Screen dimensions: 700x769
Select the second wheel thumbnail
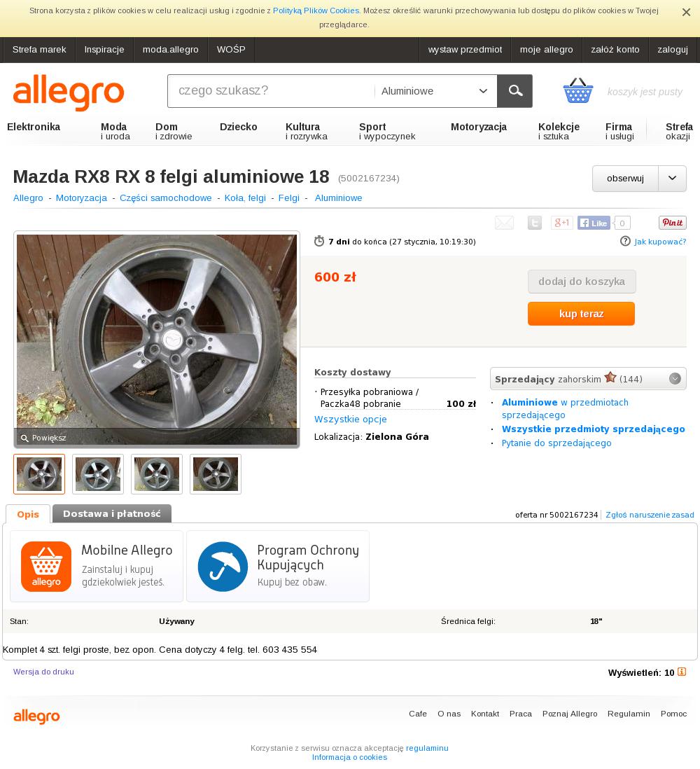pyautogui.click(x=98, y=473)
